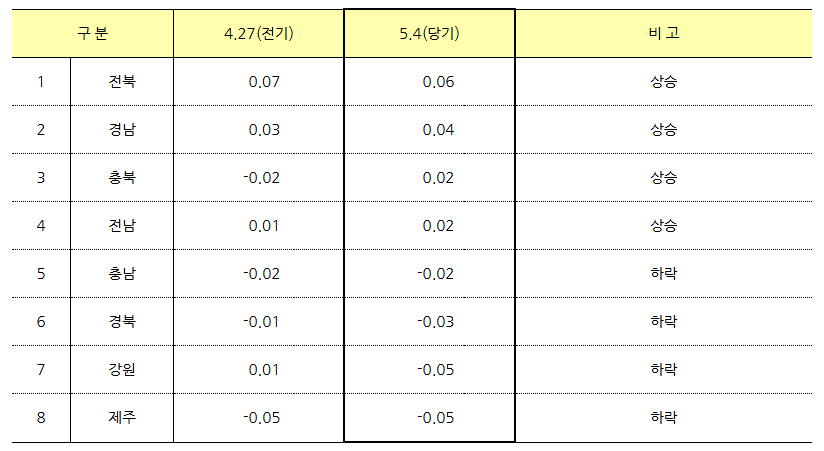Click the row number 7 cell
Screen dimensions: 824x451
coord(41,370)
